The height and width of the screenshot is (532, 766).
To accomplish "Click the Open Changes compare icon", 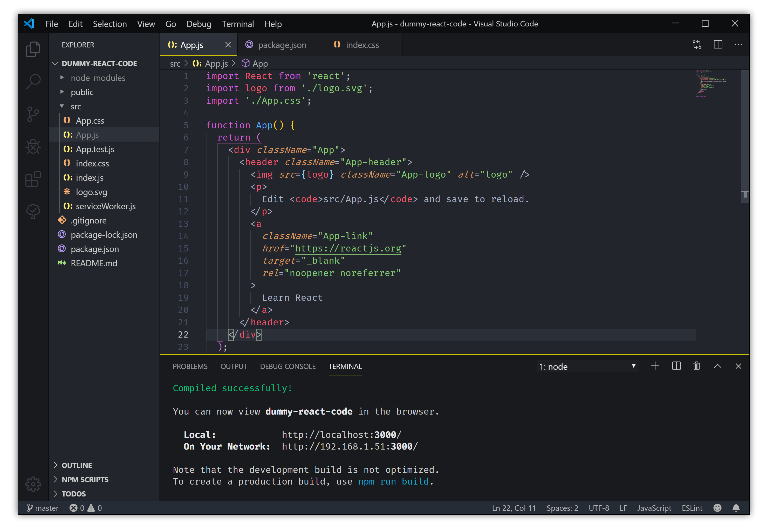I will pyautogui.click(x=697, y=45).
